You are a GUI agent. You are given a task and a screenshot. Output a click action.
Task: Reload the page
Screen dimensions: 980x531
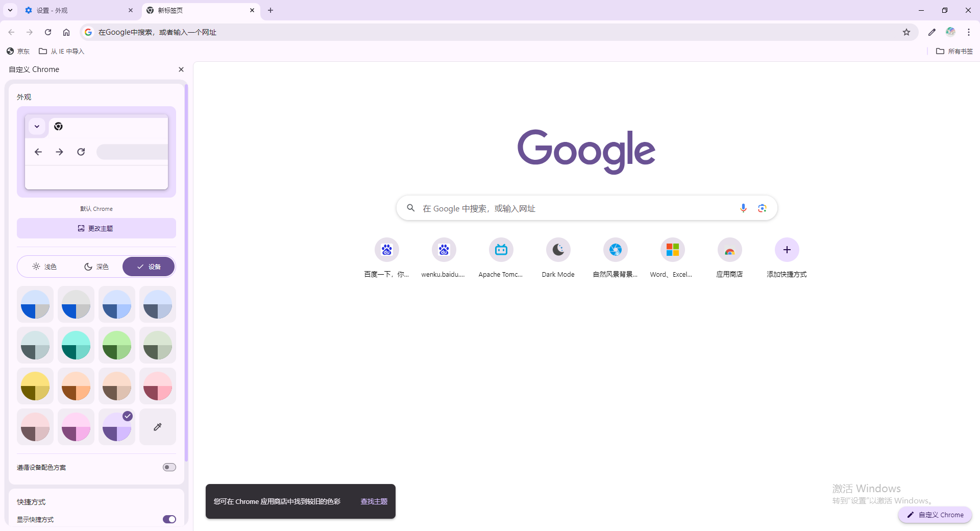tap(48, 32)
